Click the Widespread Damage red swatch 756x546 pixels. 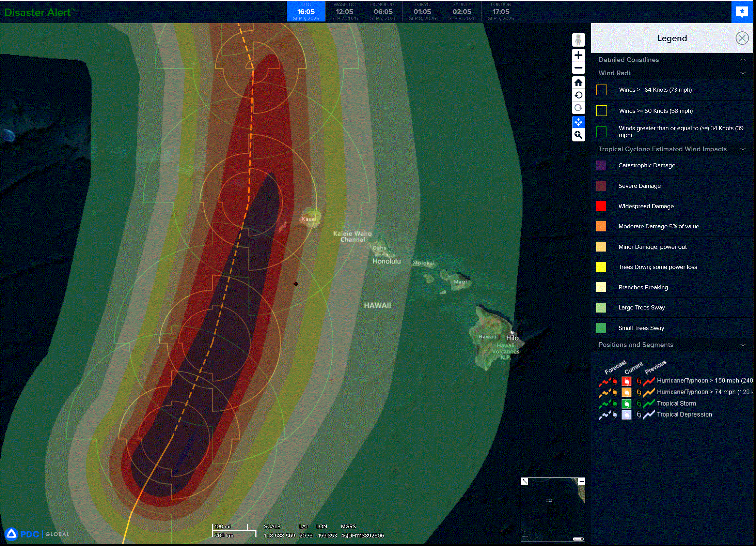[x=601, y=206]
